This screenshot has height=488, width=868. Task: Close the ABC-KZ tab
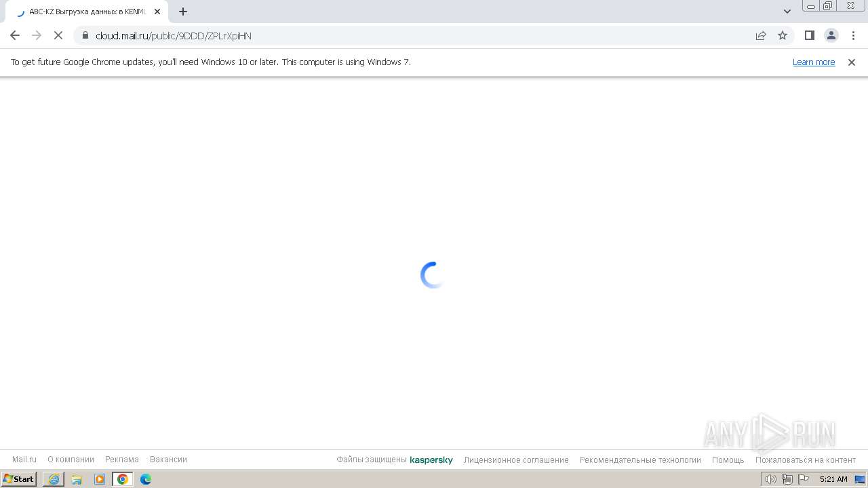(157, 12)
